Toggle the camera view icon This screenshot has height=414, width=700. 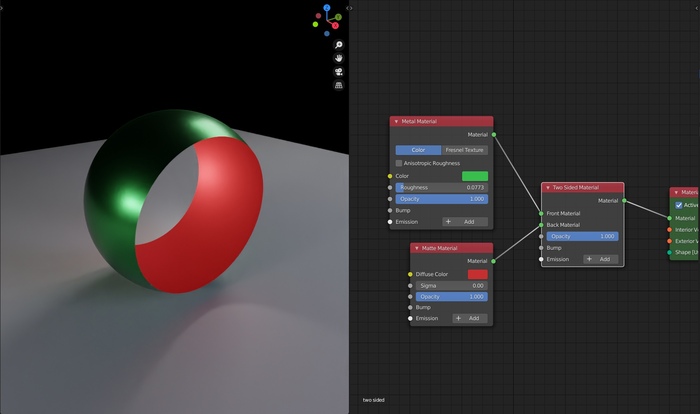pos(339,72)
